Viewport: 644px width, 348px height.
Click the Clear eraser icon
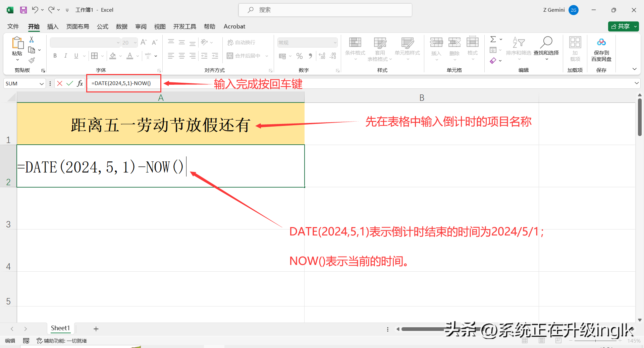click(x=493, y=61)
